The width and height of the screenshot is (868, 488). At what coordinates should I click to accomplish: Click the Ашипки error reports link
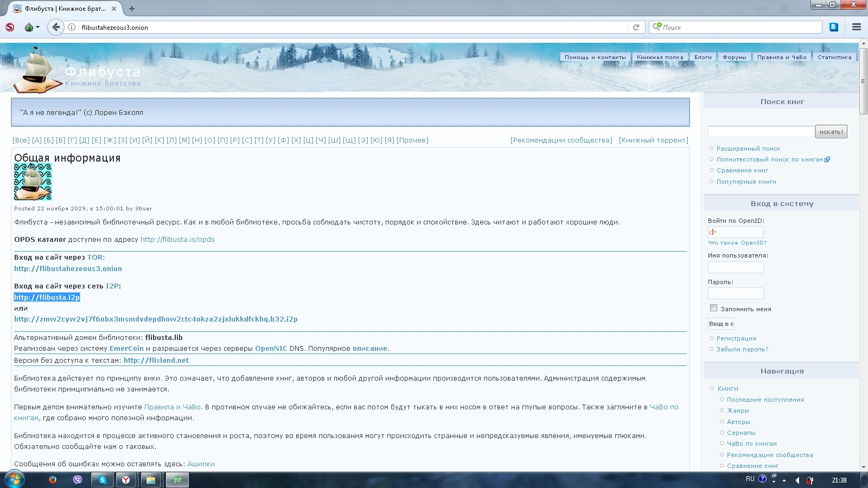pos(201,464)
